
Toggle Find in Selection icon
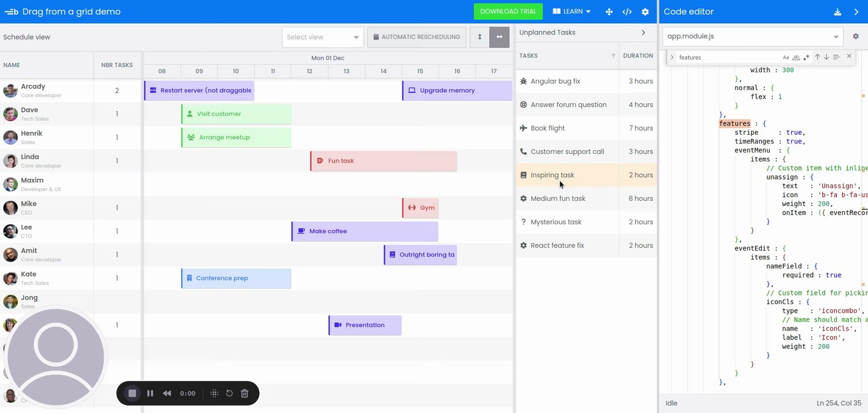coord(836,57)
